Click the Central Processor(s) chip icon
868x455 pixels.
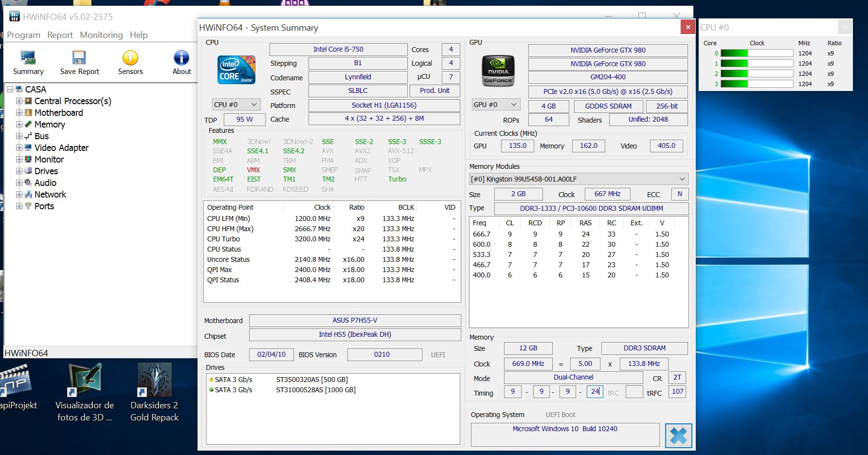[28, 101]
